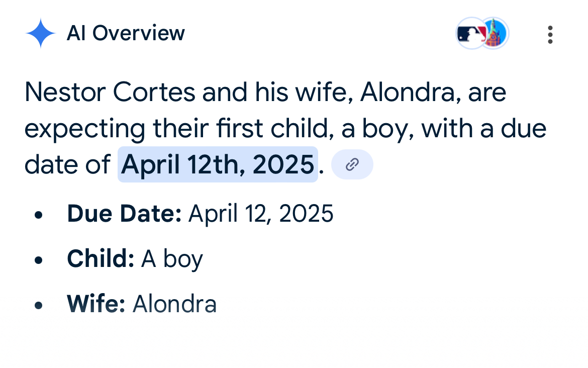Click the bold Due Date label
This screenshot has height=368, width=588.
tap(124, 214)
